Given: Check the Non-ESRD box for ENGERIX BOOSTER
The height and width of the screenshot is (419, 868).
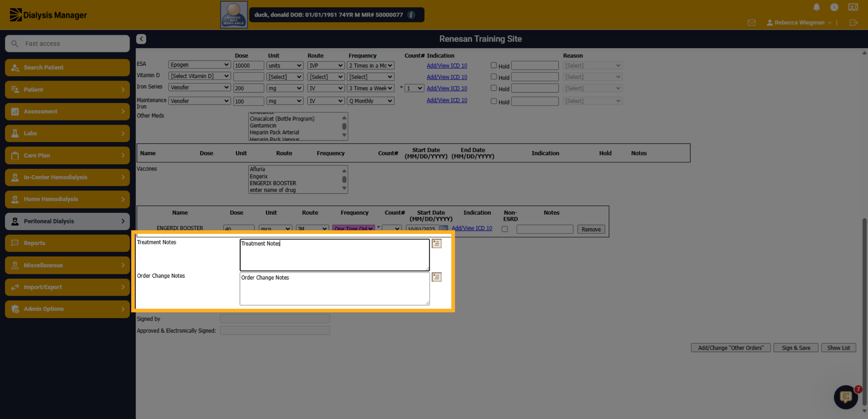Looking at the screenshot, I should point(505,229).
